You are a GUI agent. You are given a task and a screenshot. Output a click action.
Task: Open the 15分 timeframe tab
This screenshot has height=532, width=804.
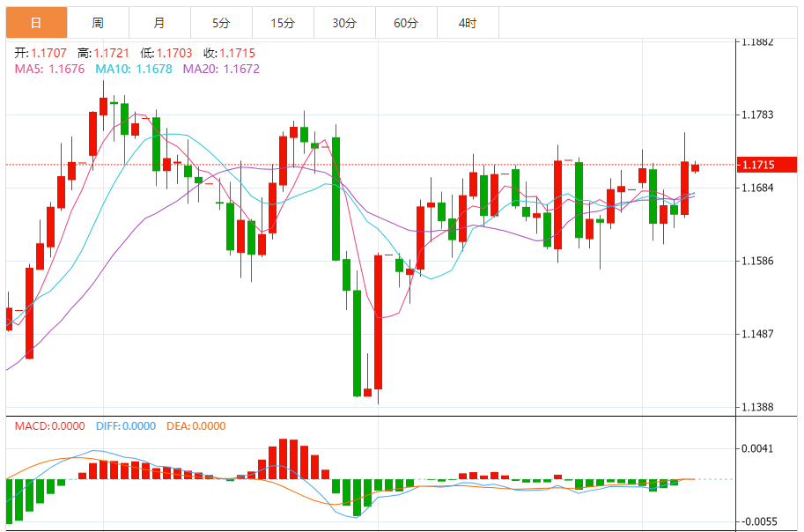click(x=283, y=23)
